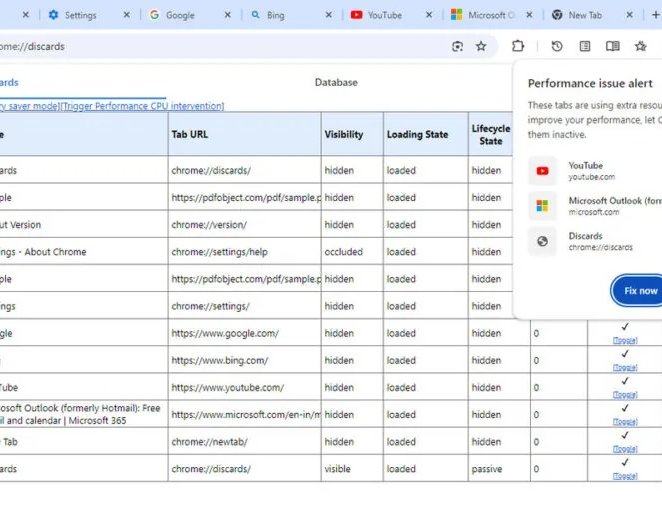Click Toggle link in the microsoft.com row

(x=625, y=422)
